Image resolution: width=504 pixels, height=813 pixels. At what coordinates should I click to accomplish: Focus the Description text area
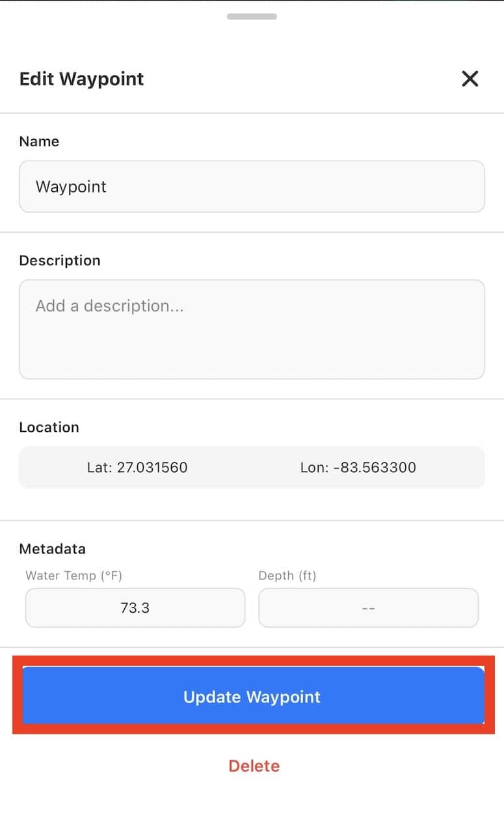click(x=252, y=329)
